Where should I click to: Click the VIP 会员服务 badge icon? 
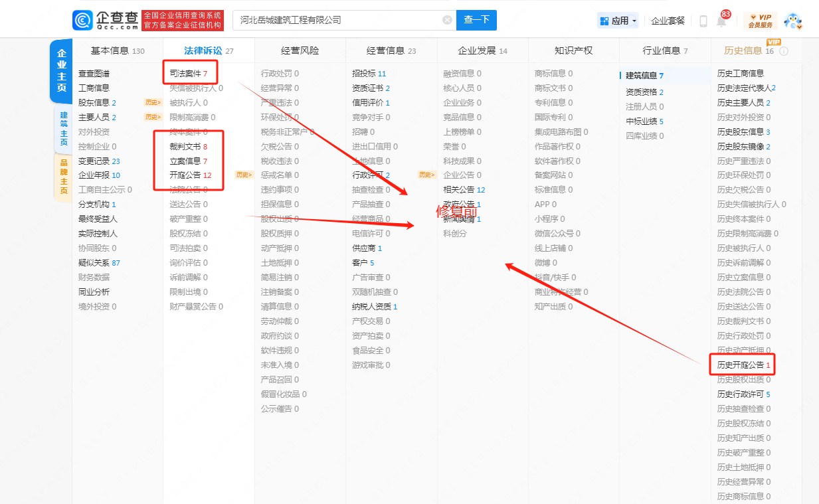[760, 21]
